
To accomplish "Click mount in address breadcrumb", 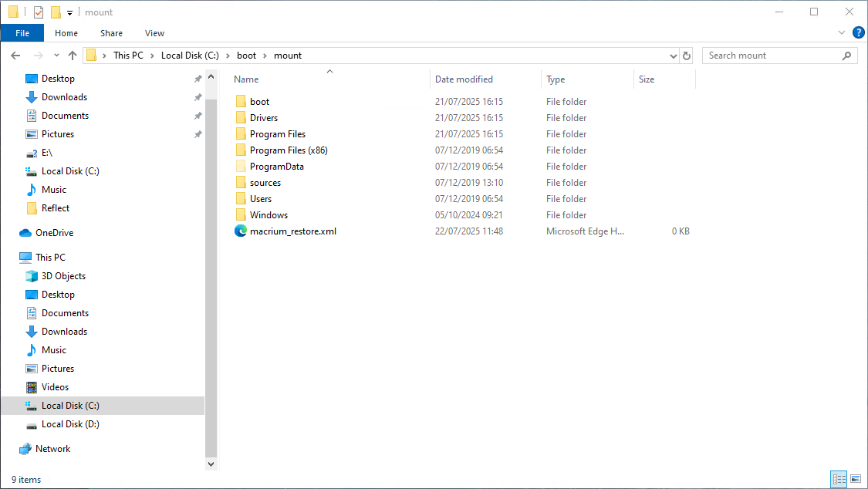I will 288,56.
